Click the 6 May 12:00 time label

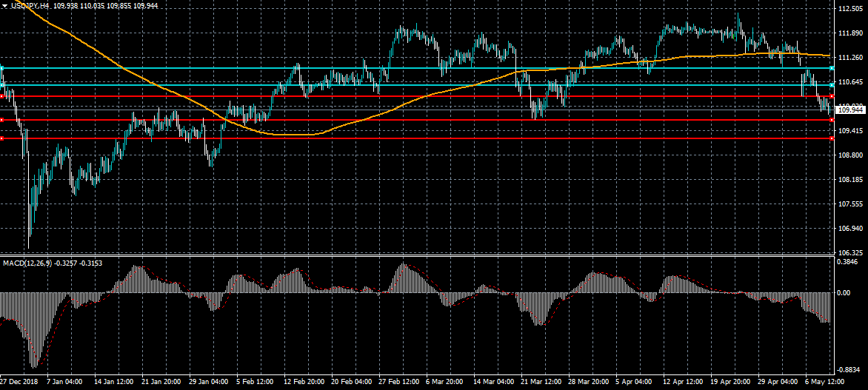click(x=825, y=382)
